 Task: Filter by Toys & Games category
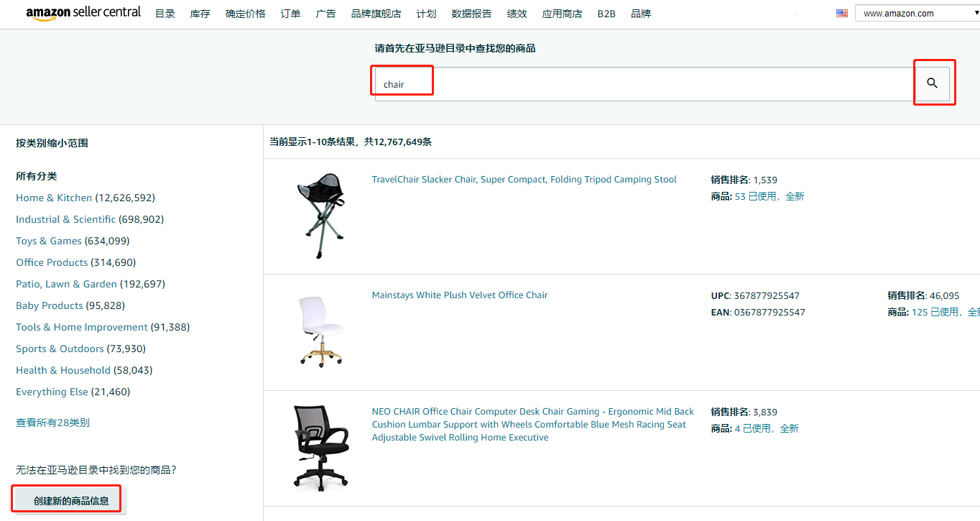(49, 241)
